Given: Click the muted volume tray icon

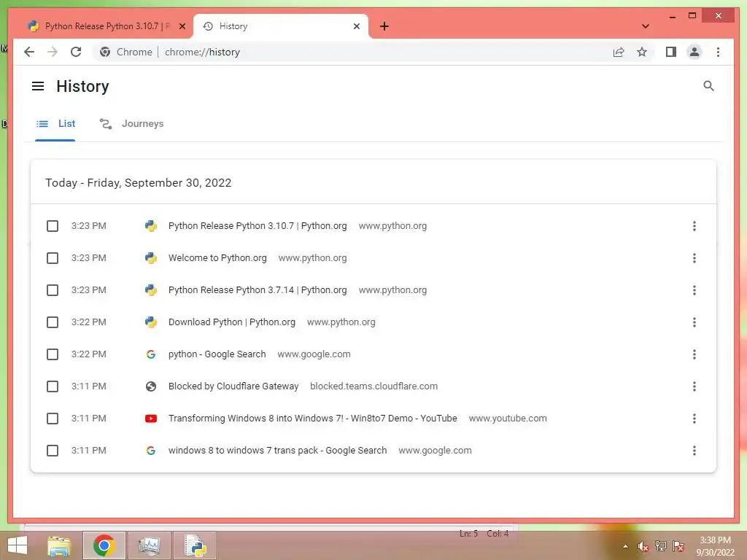Looking at the screenshot, I should 643,547.
